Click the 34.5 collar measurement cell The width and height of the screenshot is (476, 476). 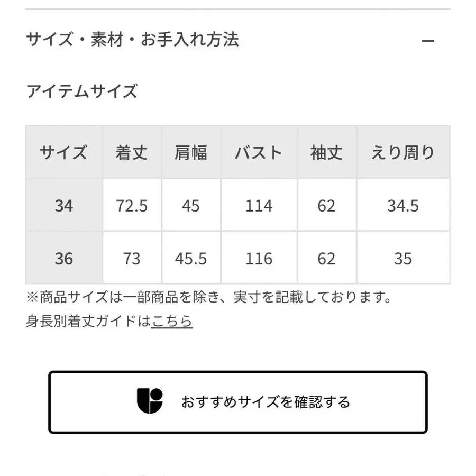tap(403, 205)
